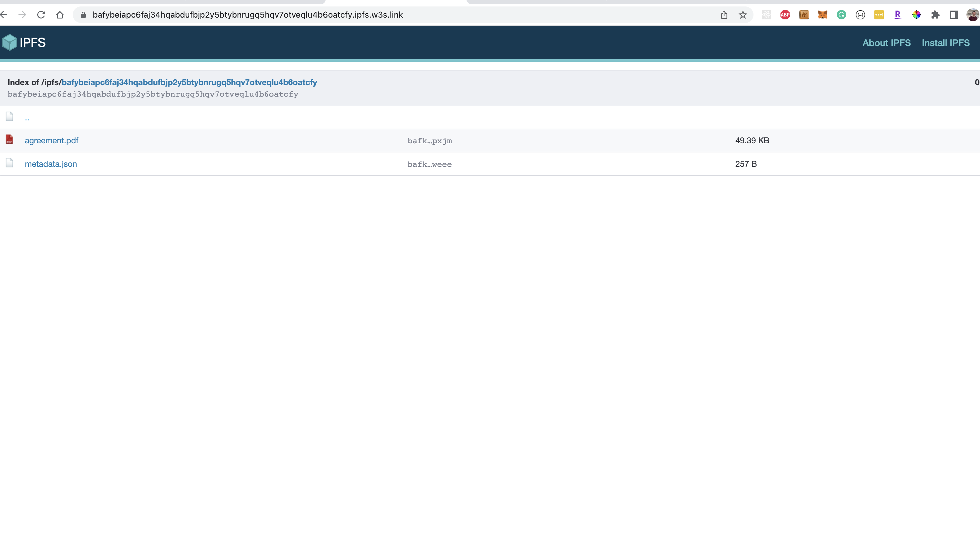Click the React Developer Tools icon
This screenshot has height=538, width=980.
[766, 15]
